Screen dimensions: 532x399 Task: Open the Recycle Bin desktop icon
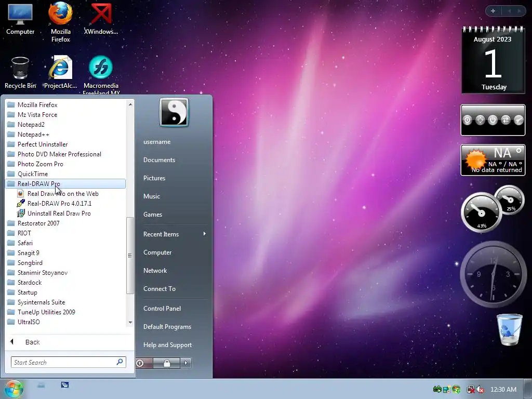pos(20,73)
